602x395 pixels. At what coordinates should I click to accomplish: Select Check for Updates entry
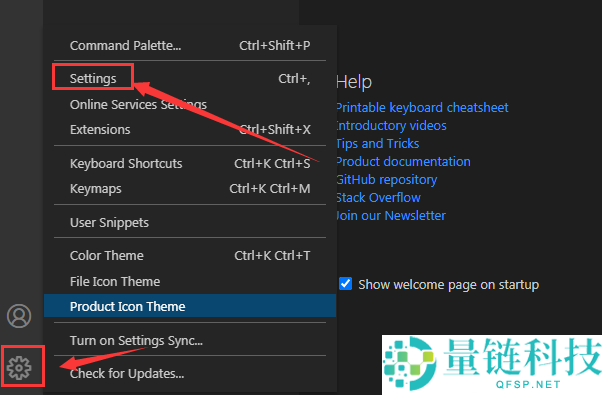[x=190, y=374]
